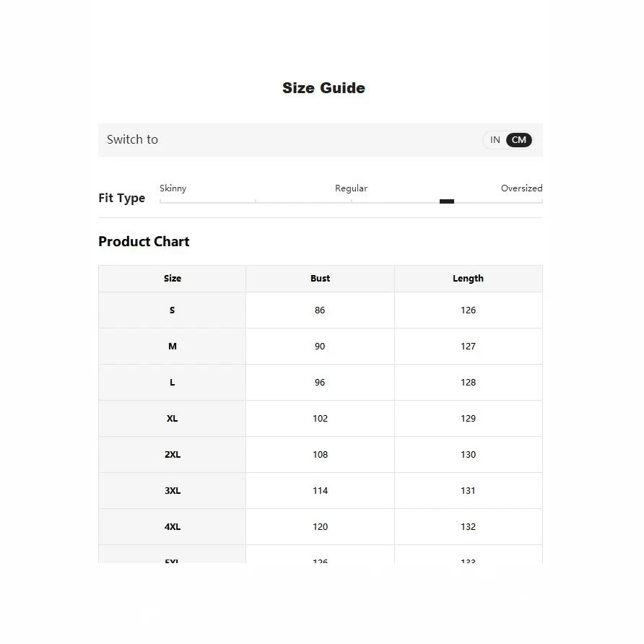Select the 2XL size row
The height and width of the screenshot is (644, 644).
[321, 455]
